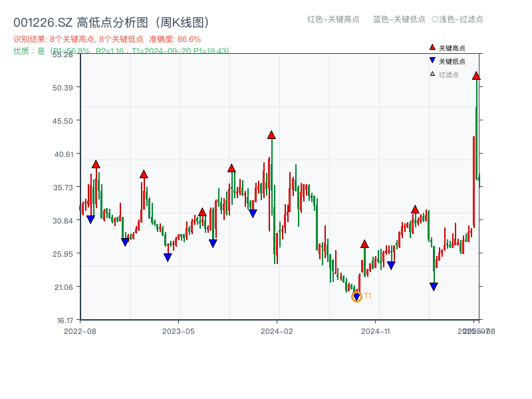The width and height of the screenshot is (532, 399).
Task: Select the red high marker near the 38 level in early 2023
Action: coord(144,175)
